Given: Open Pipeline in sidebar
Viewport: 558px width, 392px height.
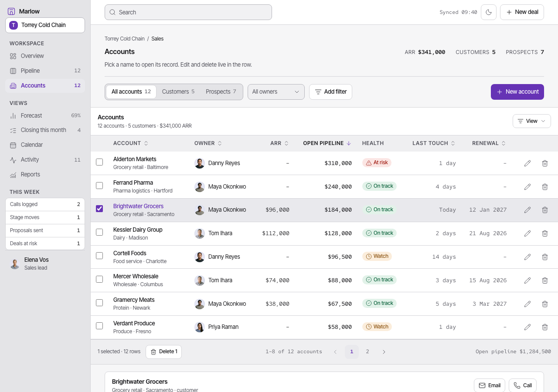Looking at the screenshot, I should tap(45, 71).
